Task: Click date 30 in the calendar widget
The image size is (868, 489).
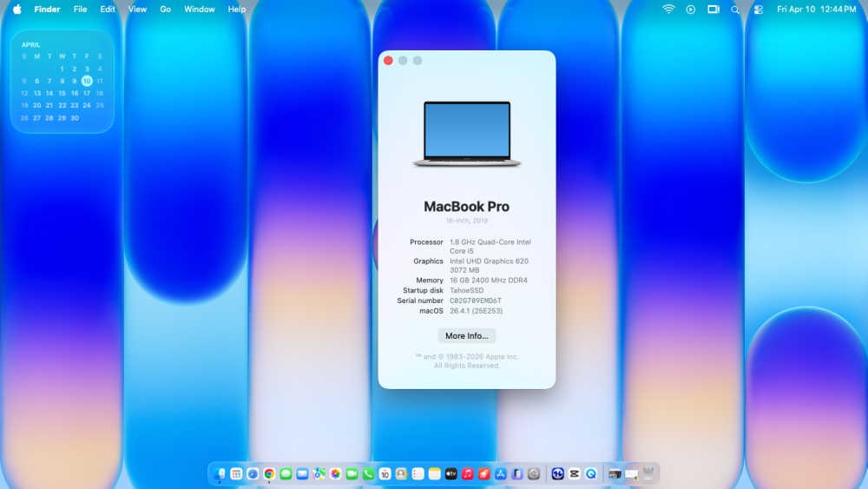Action: pyautogui.click(x=74, y=118)
